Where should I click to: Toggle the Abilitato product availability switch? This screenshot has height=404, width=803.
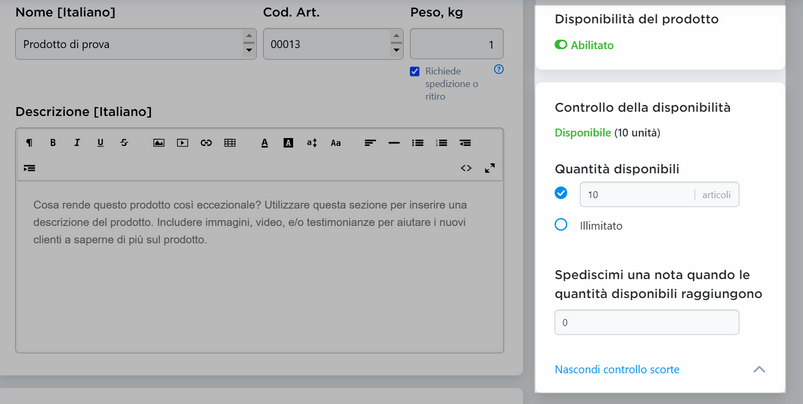tap(561, 45)
